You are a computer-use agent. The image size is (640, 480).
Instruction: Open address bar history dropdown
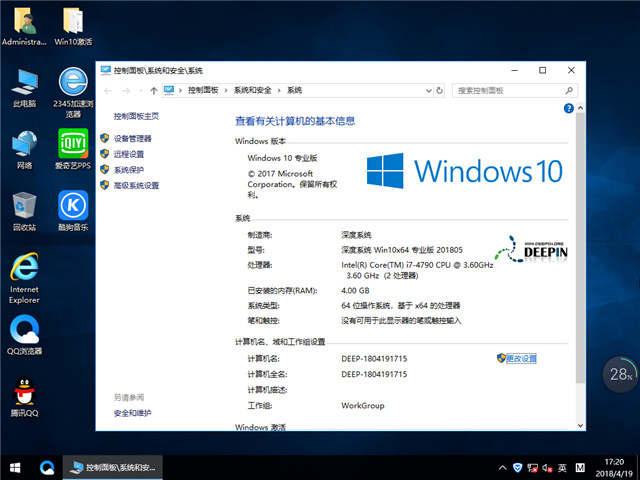click(429, 91)
